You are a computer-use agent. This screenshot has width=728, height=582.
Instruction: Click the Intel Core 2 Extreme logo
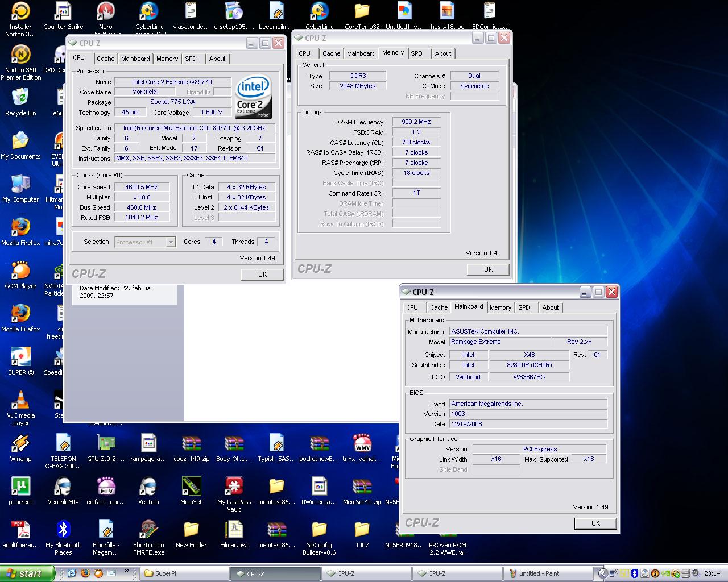(x=253, y=97)
